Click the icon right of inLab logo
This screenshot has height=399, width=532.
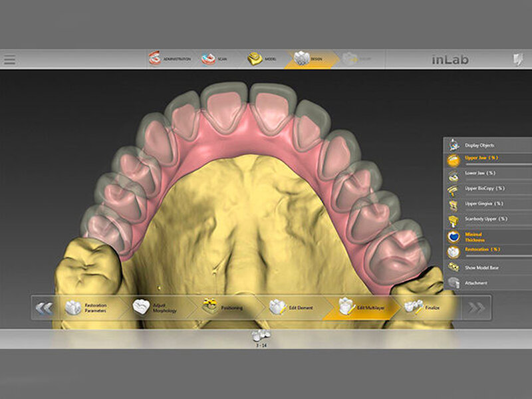coord(517,59)
